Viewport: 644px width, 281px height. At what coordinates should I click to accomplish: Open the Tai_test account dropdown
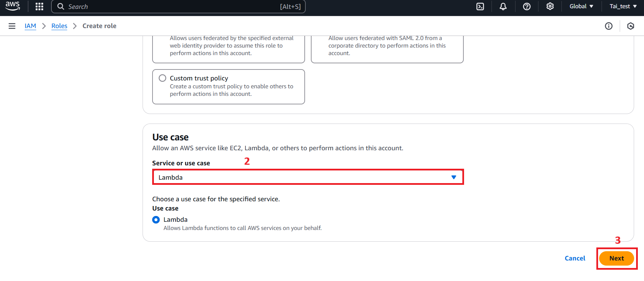click(623, 7)
